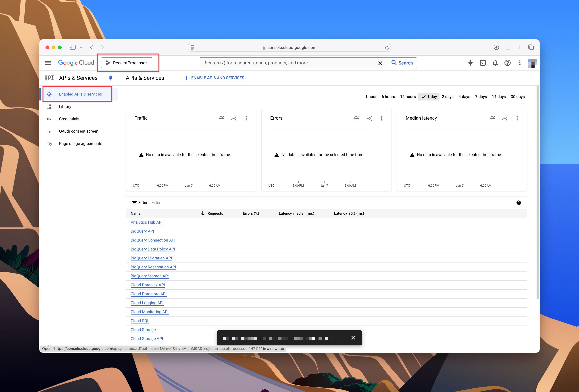Click the API product icon in the sidebar header
This screenshot has height=392, width=579.
tap(49, 78)
